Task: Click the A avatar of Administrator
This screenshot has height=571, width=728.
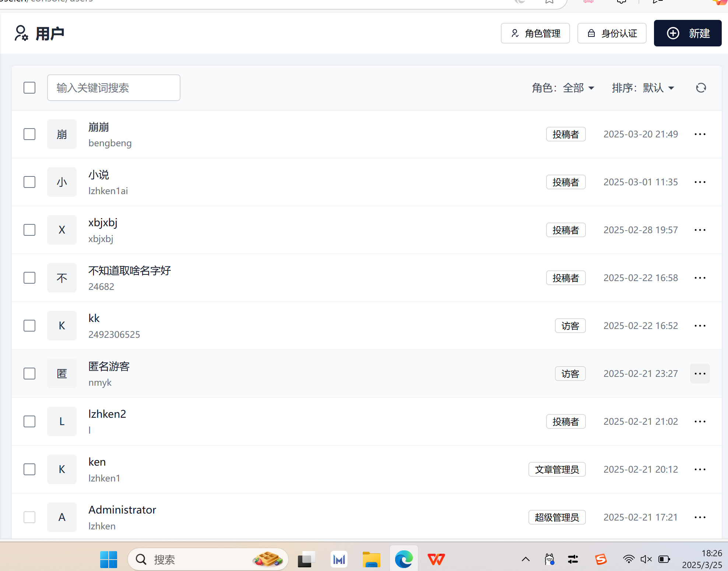Action: [62, 517]
